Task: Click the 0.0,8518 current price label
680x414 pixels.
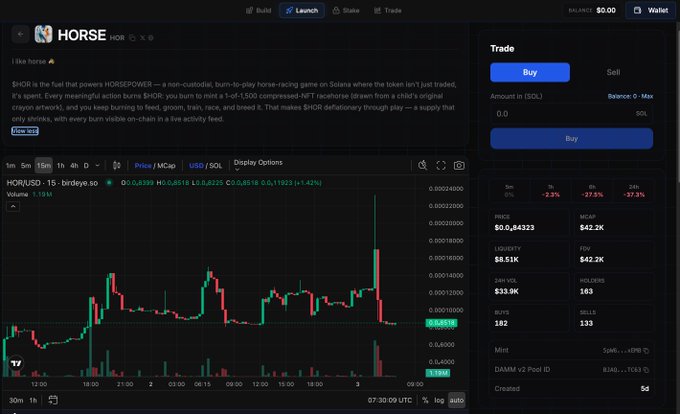Action: pos(441,323)
